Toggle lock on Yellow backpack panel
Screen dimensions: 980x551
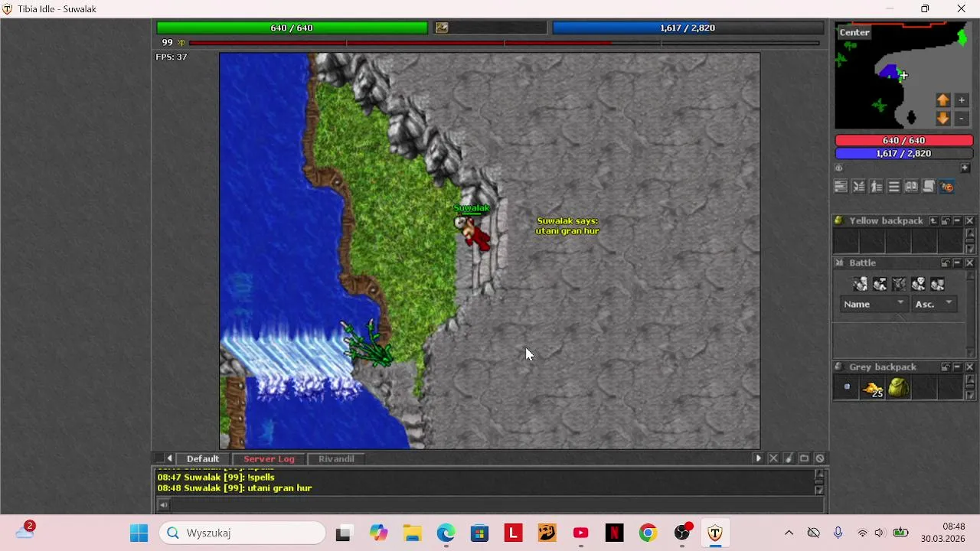tap(946, 220)
